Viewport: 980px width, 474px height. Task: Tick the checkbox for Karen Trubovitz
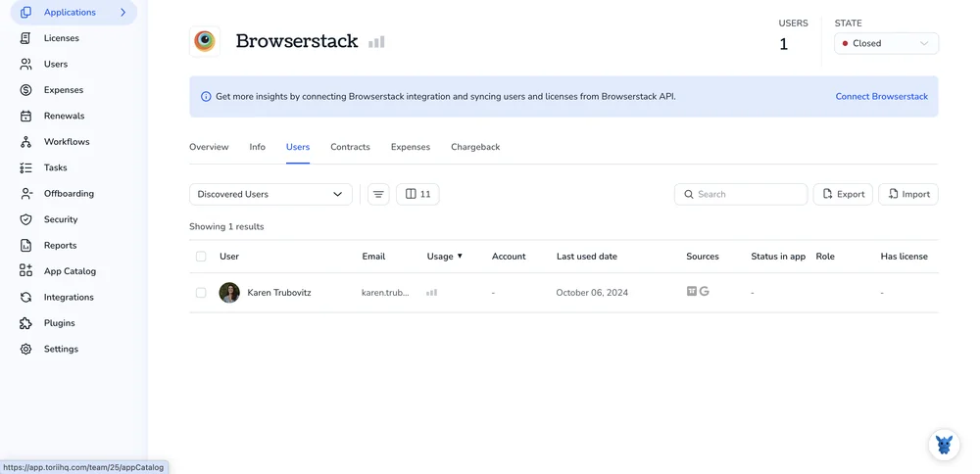(201, 293)
